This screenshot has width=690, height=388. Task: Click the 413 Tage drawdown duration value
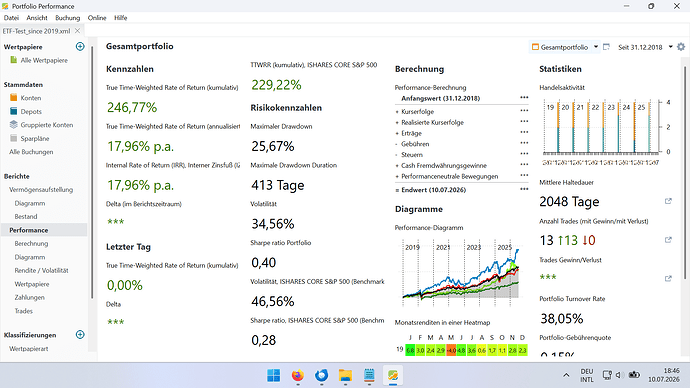(x=278, y=185)
